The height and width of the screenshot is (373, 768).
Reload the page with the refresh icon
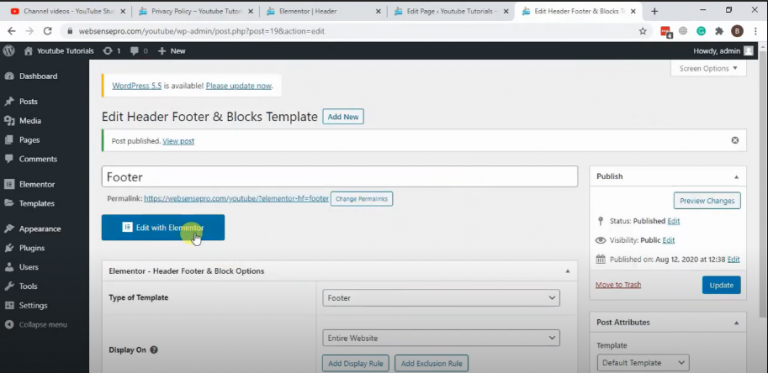pyautogui.click(x=48, y=31)
